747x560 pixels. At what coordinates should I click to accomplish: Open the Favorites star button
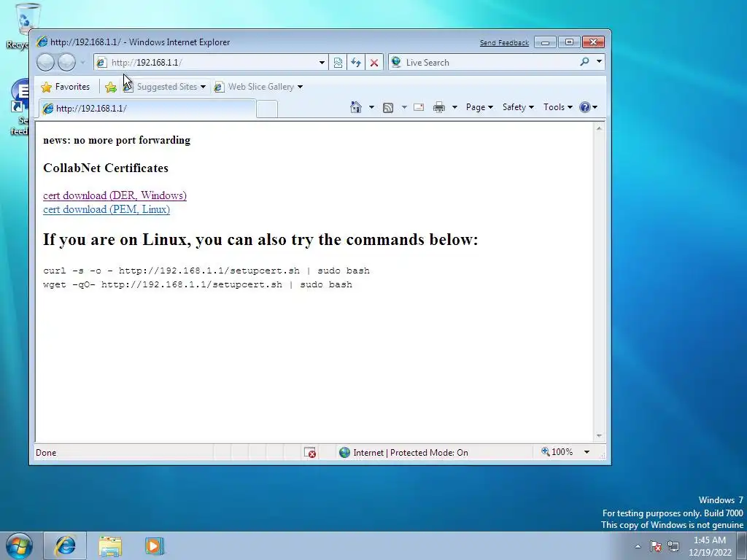[66, 87]
